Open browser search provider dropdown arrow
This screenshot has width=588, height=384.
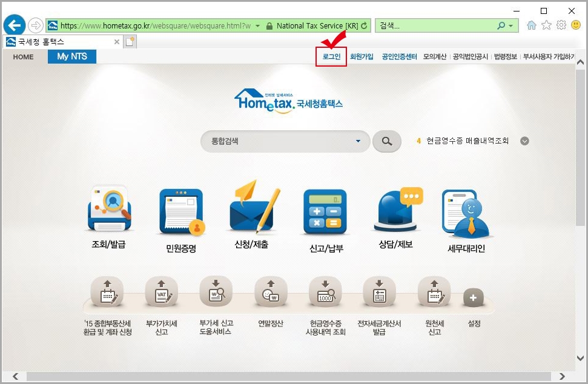click(510, 26)
